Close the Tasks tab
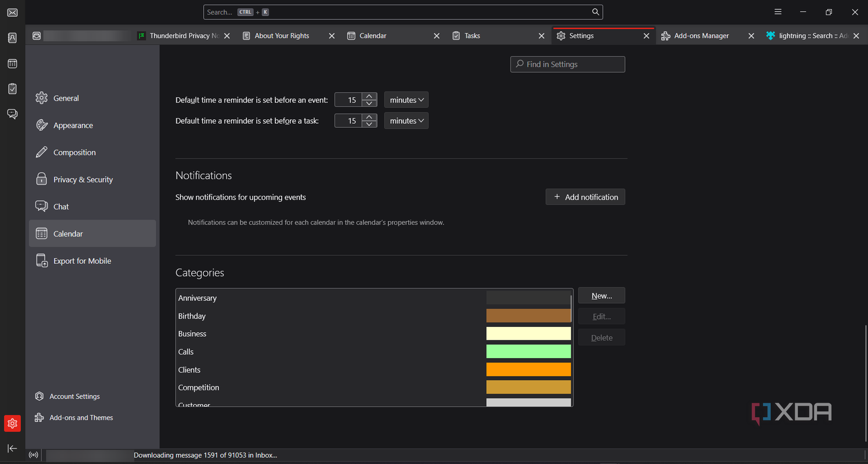Image resolution: width=868 pixels, height=464 pixels. pyautogui.click(x=542, y=36)
